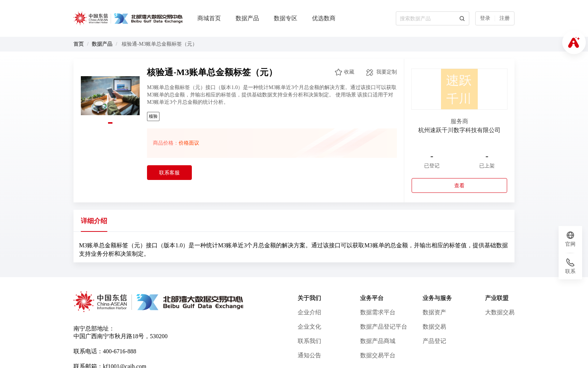Image resolution: width=588 pixels, height=368 pixels.
Task: Click the 注册 link
Action: pos(505,18)
